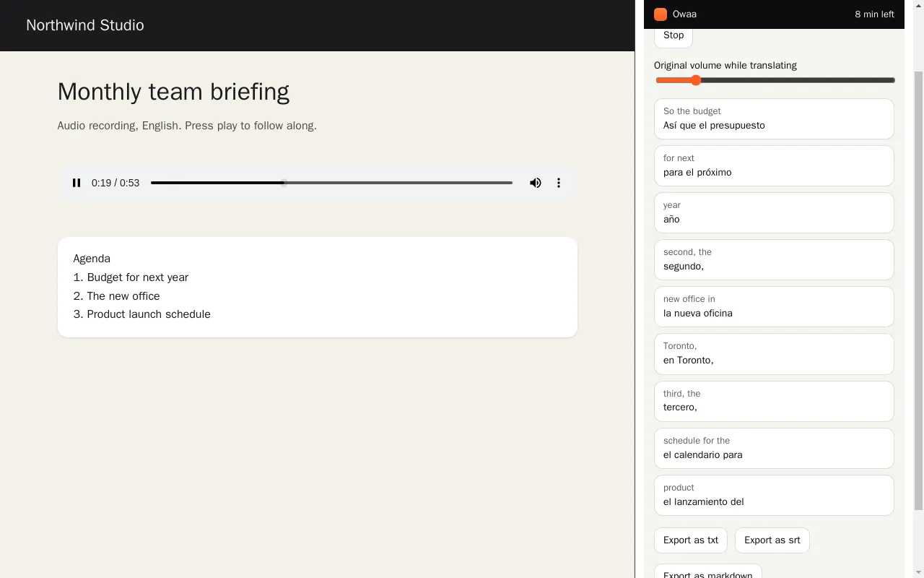Select the 'el lanzamiento del' caption card
Image resolution: width=924 pixels, height=578 pixels.
(774, 495)
